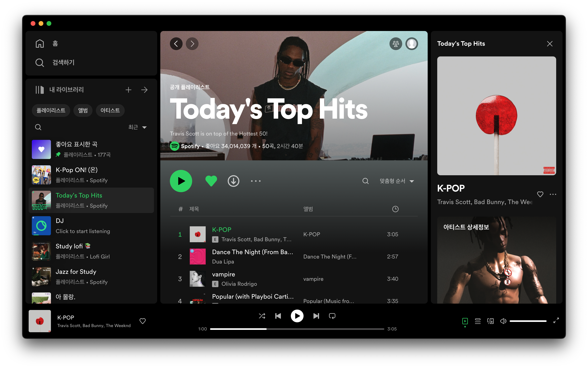
Task: Sort by the 앨범 column header
Action: [308, 209]
